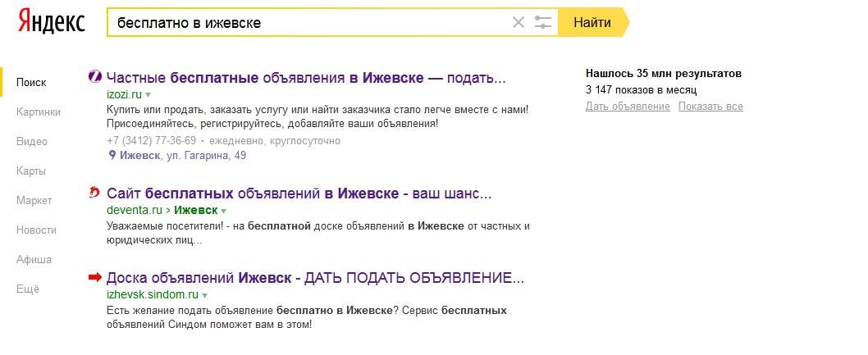
Task: Click the address Ижевск, ул. Гагарина, 49
Action: [x=183, y=156]
